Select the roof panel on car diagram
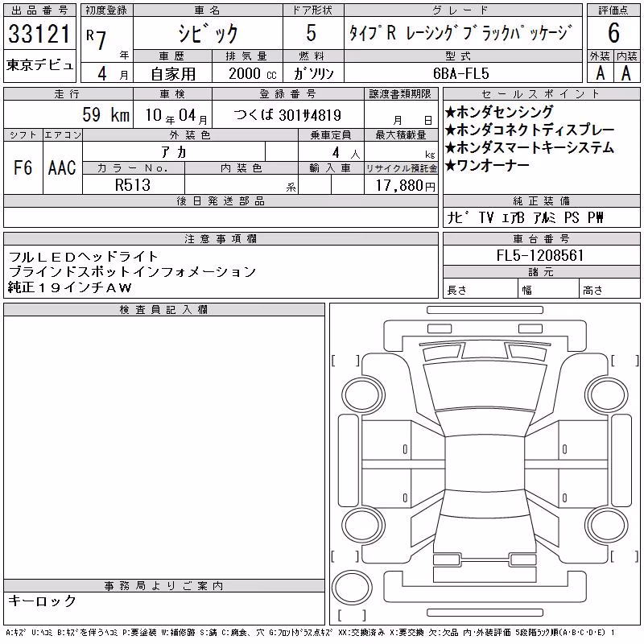Screen dimensions: 644x644 click(485, 464)
